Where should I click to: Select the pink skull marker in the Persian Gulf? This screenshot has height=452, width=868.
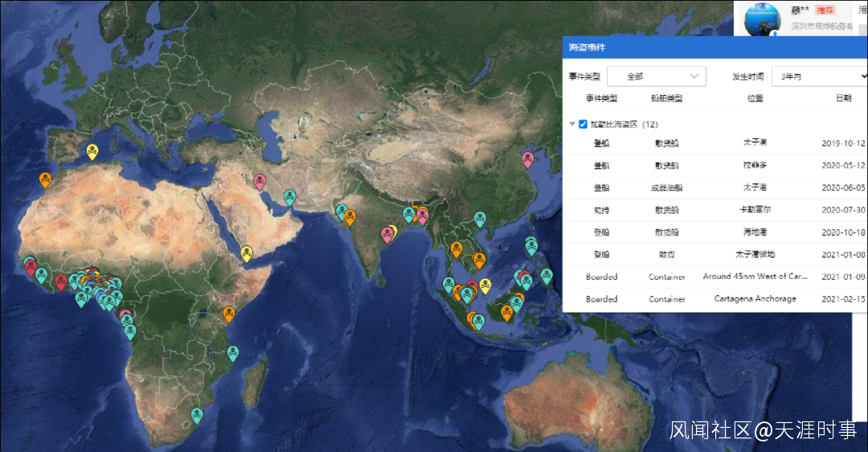click(260, 181)
